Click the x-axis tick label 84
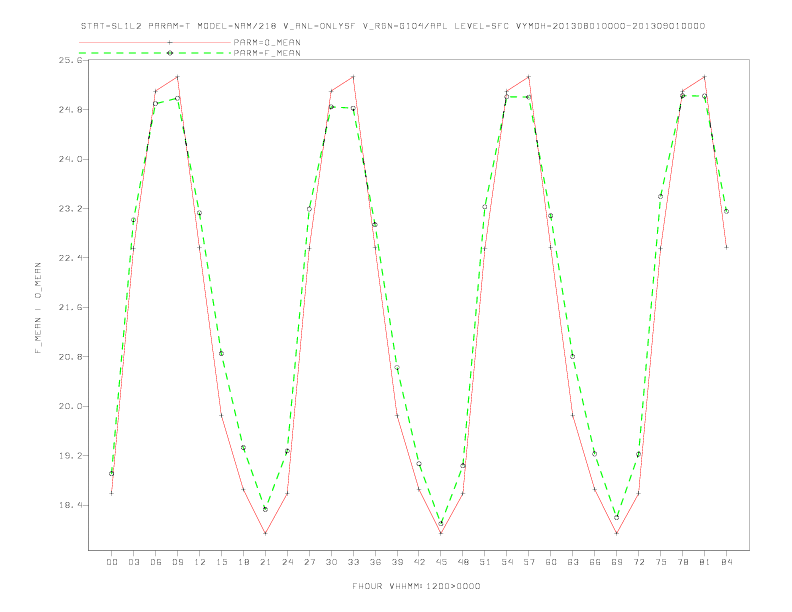The height and width of the screenshot is (612, 792). pyautogui.click(x=726, y=562)
